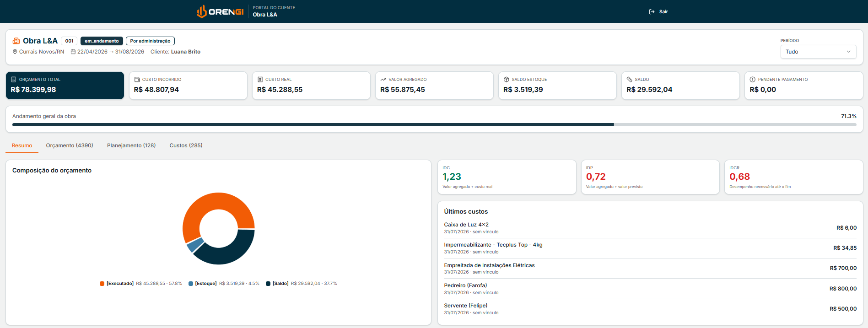Viewport: 868px width, 328px height.
Task: Click the R$ 800,00 cost value
Action: (x=843, y=289)
